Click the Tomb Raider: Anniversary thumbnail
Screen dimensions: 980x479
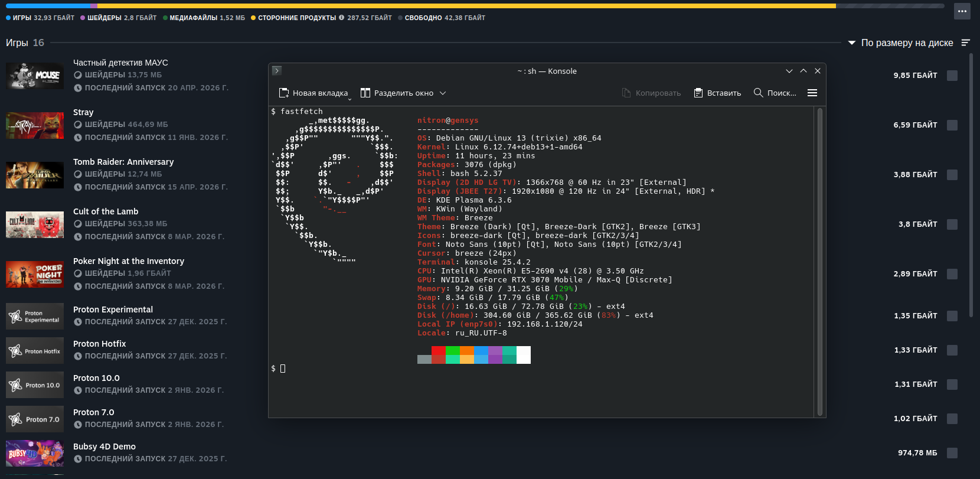point(35,175)
